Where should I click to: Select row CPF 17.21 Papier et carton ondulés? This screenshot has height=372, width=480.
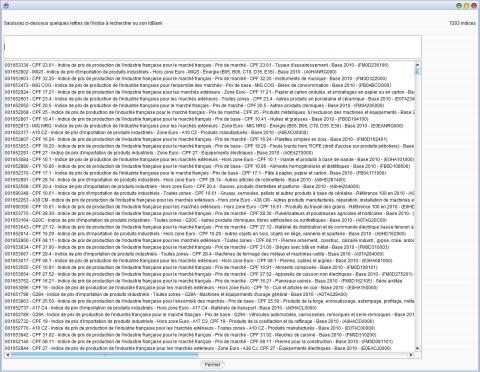[x=209, y=92]
